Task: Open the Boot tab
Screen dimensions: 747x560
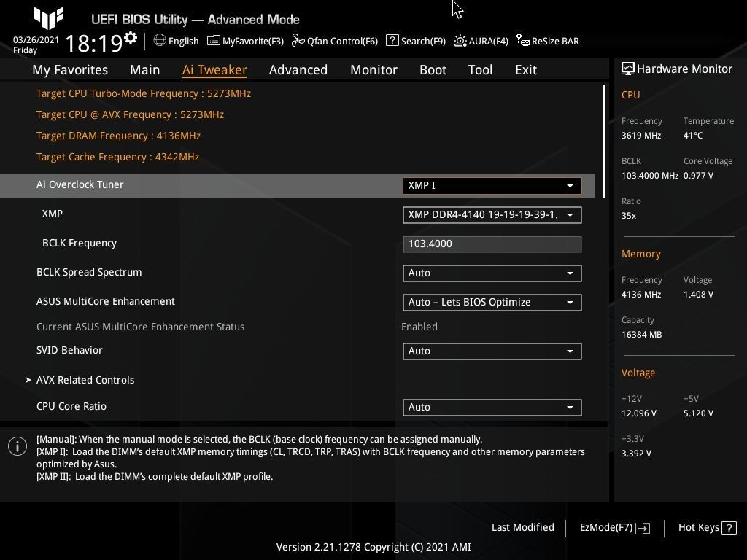Action: click(433, 70)
